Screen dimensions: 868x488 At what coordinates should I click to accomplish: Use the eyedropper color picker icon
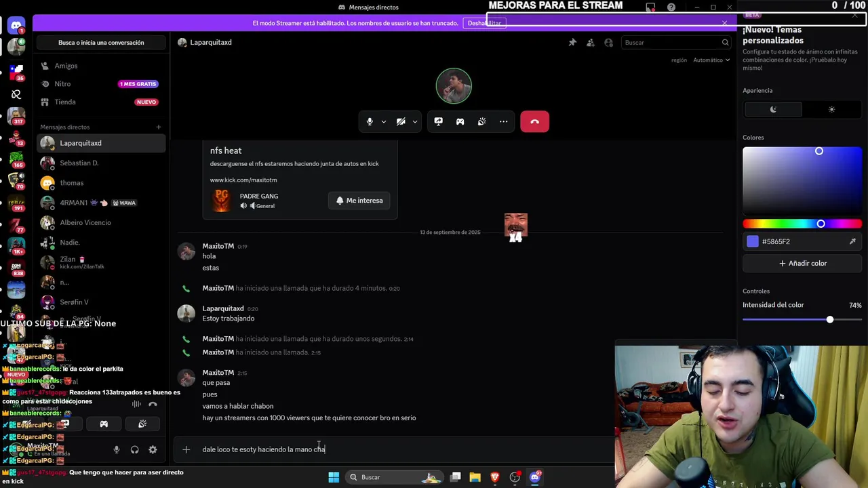(852, 241)
